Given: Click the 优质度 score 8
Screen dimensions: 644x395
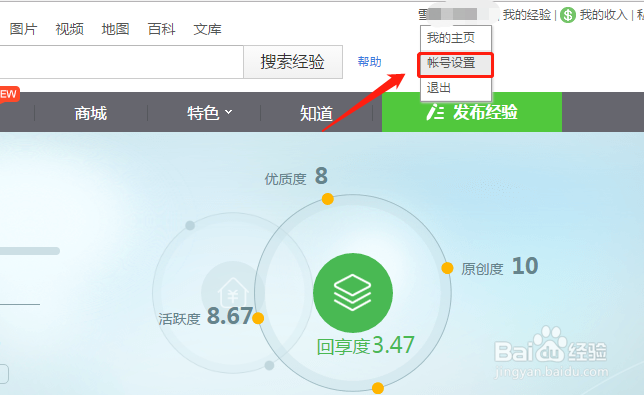Looking at the screenshot, I should point(321,176).
